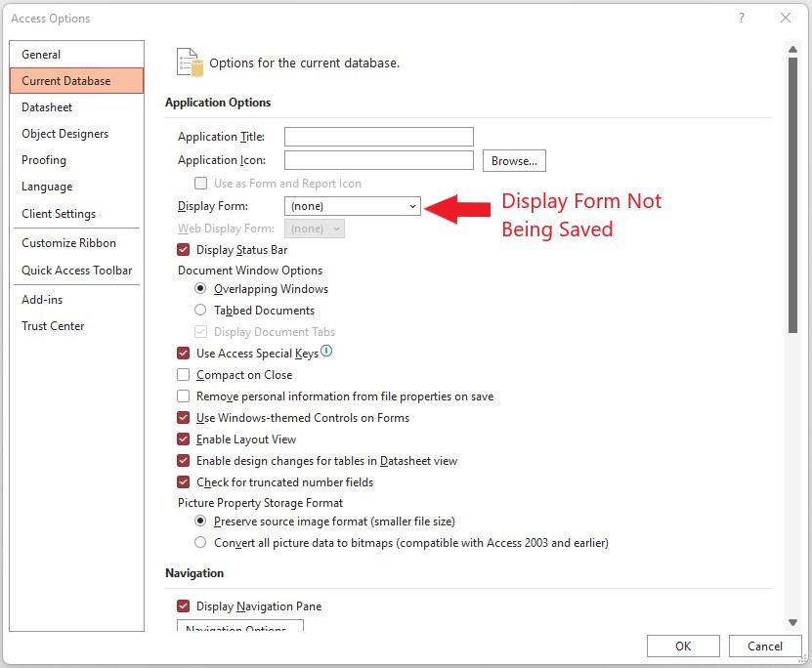The height and width of the screenshot is (668, 812).
Task: Enable Compact on Close
Action: (183, 375)
